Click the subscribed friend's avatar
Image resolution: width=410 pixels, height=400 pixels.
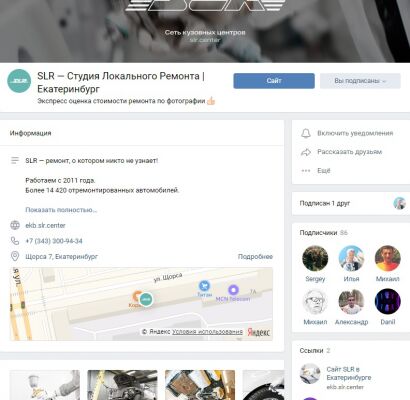[x=399, y=203]
